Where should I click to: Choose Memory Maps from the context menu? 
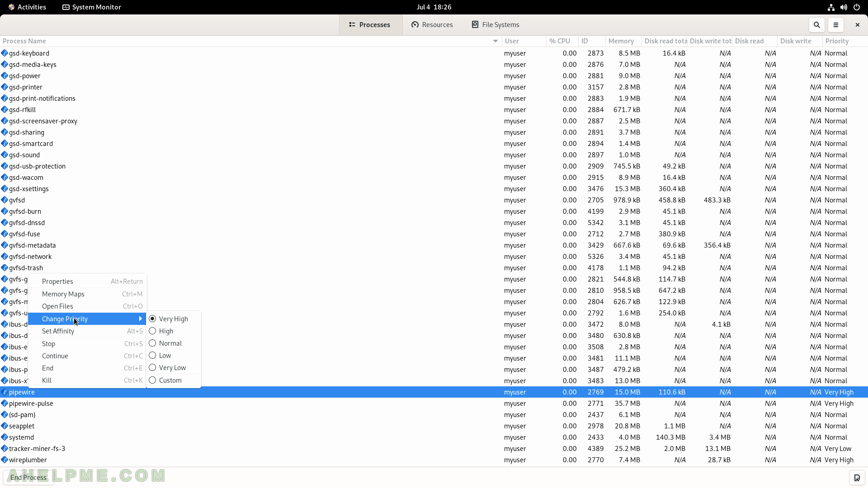(87, 294)
